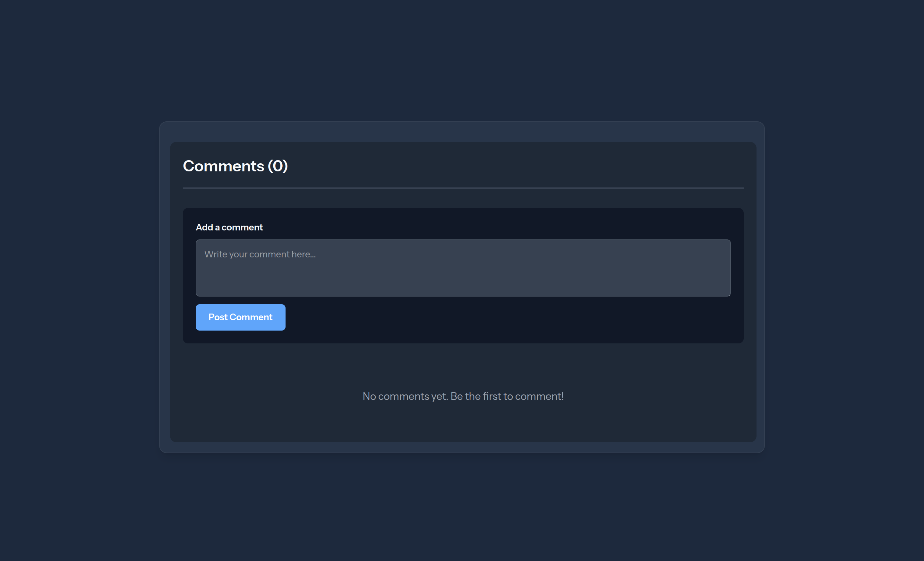Click the top edge of the comment form
This screenshot has width=924, height=561.
463,211
